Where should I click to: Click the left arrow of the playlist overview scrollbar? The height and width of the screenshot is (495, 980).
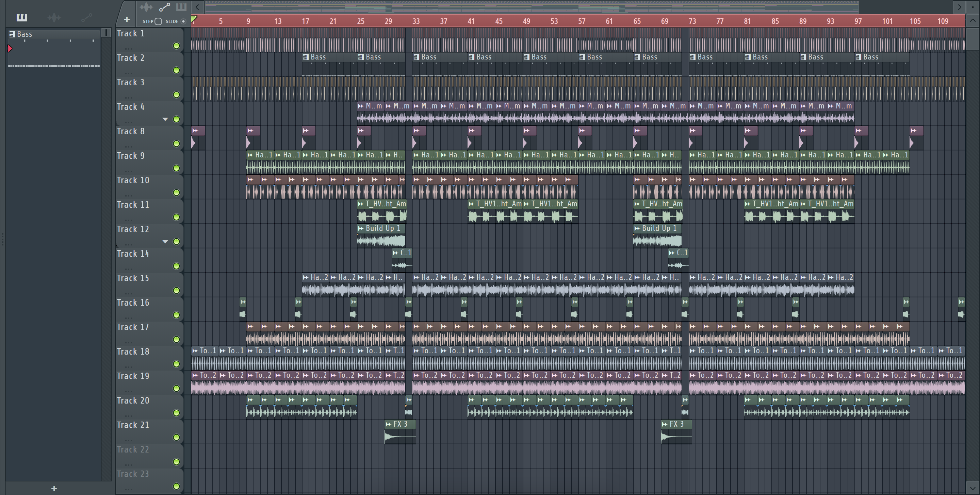coord(197,7)
